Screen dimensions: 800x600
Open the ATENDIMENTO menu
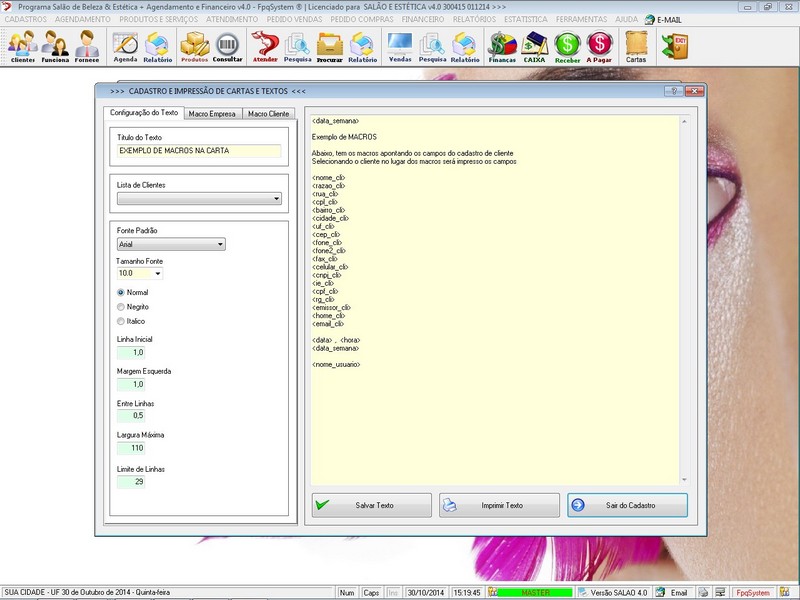[x=232, y=19]
